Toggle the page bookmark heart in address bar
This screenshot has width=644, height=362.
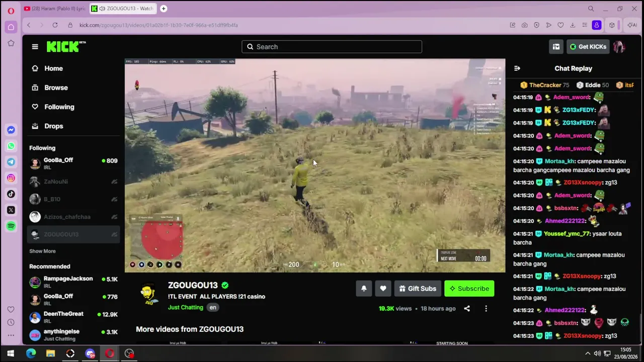pos(560,25)
